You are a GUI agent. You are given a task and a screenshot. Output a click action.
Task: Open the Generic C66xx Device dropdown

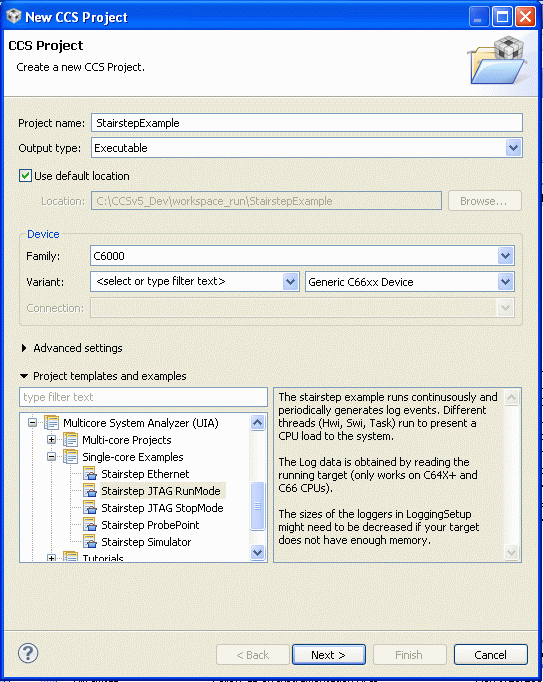click(505, 282)
